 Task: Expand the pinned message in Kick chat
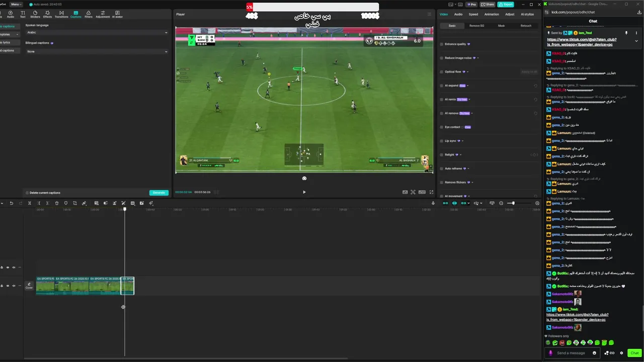[x=636, y=41]
